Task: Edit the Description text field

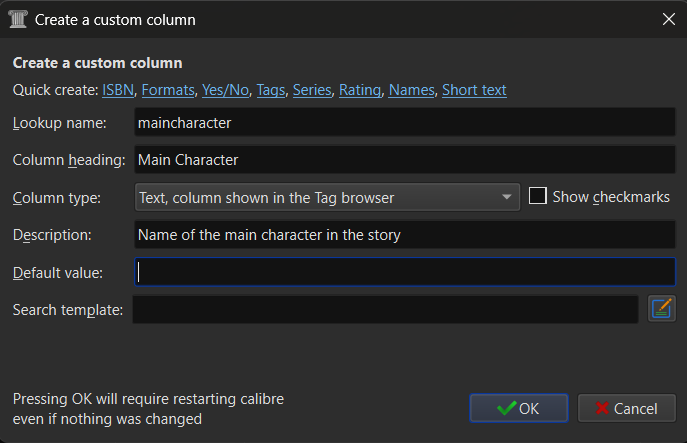Action: click(x=405, y=234)
